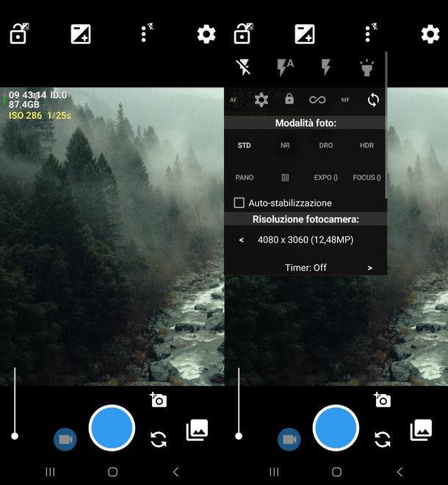Open the gallery on the right screen
The image size is (448, 485).
pos(421,430)
